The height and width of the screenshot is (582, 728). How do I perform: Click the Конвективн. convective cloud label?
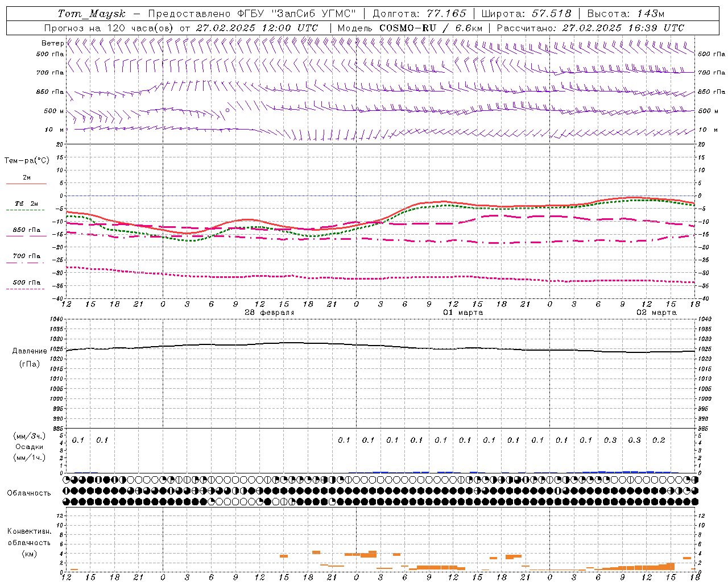(x=30, y=531)
